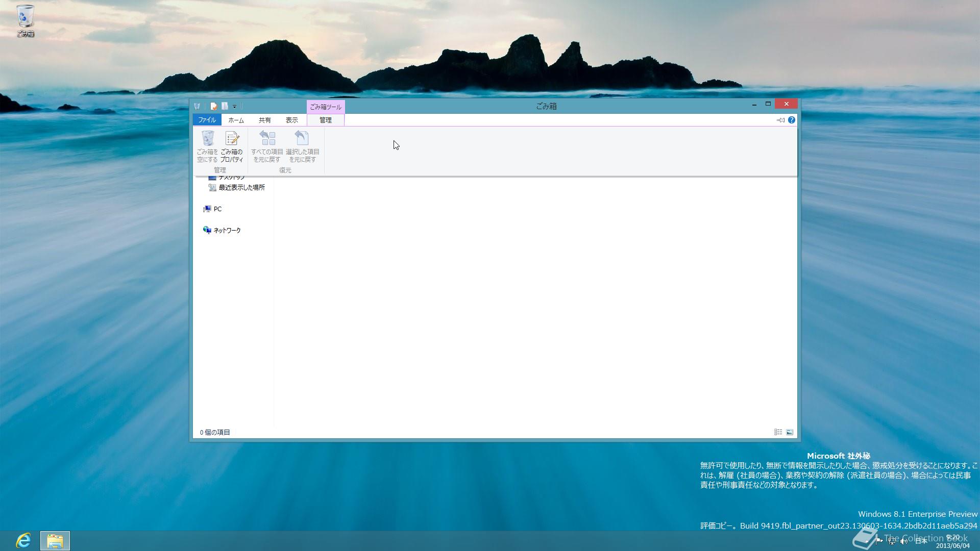
Task: Click 選択した項目を元に戻す (Restore selected items)
Action: pyautogui.click(x=302, y=147)
